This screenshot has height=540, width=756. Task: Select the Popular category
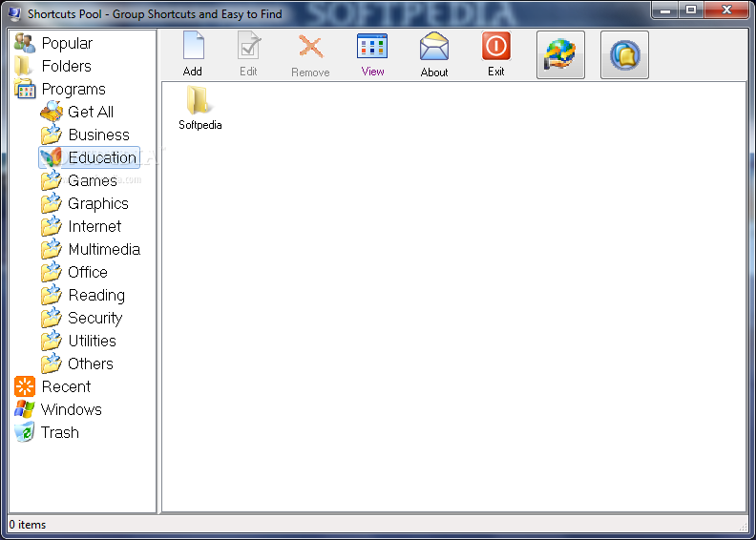point(53,43)
